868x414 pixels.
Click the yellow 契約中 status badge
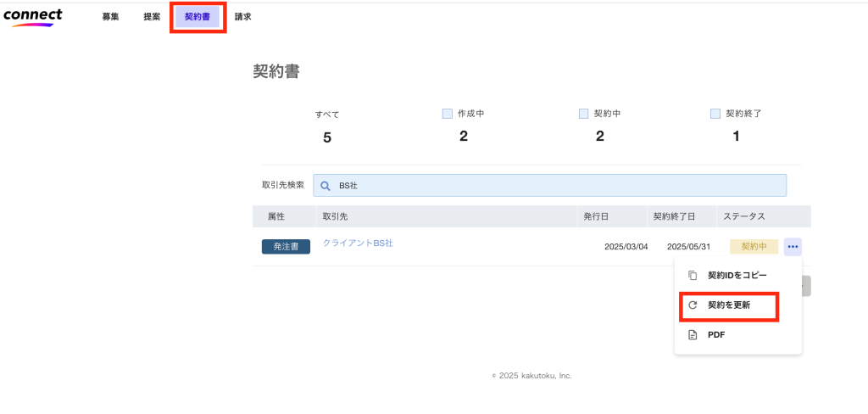click(x=754, y=247)
